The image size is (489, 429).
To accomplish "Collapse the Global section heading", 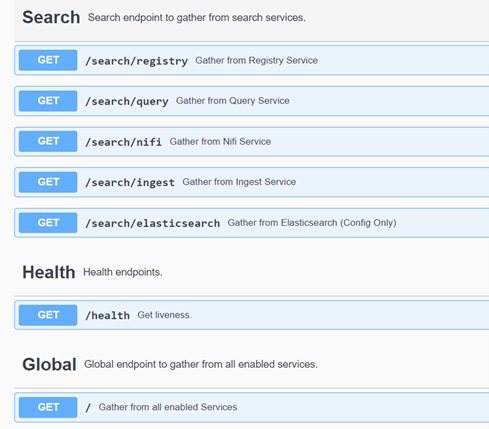I will 49,364.
